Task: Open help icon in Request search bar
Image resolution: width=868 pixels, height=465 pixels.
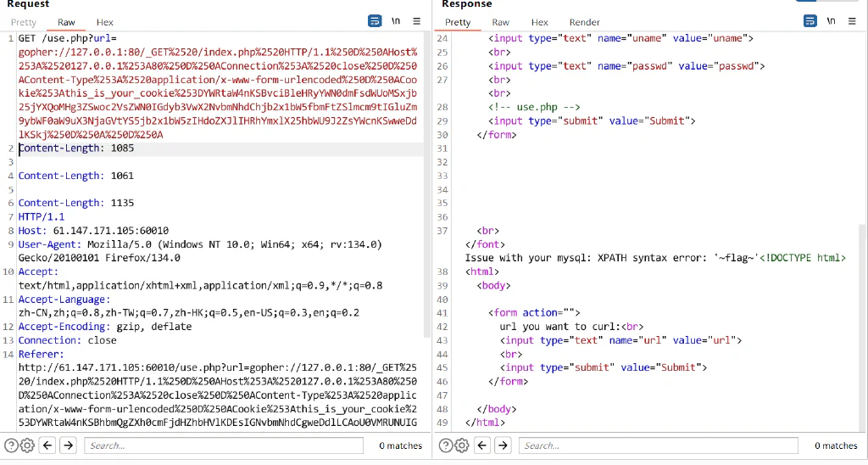Action: [x=11, y=445]
